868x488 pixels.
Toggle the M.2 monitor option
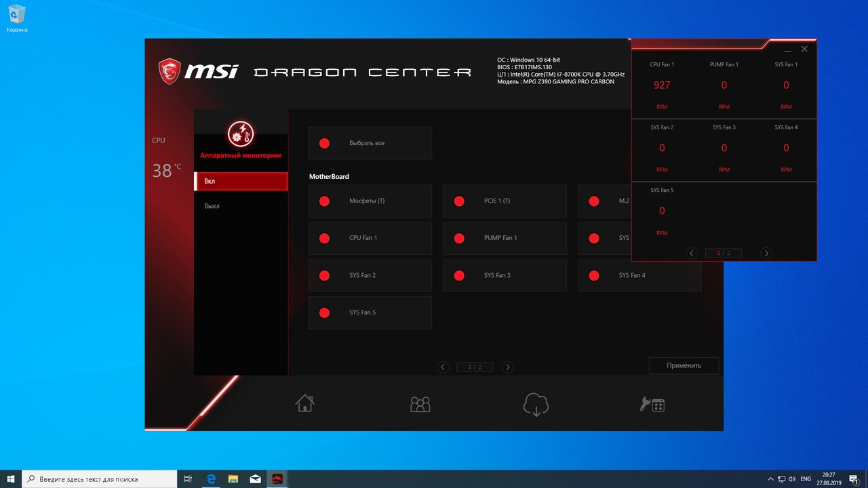[x=605, y=201]
